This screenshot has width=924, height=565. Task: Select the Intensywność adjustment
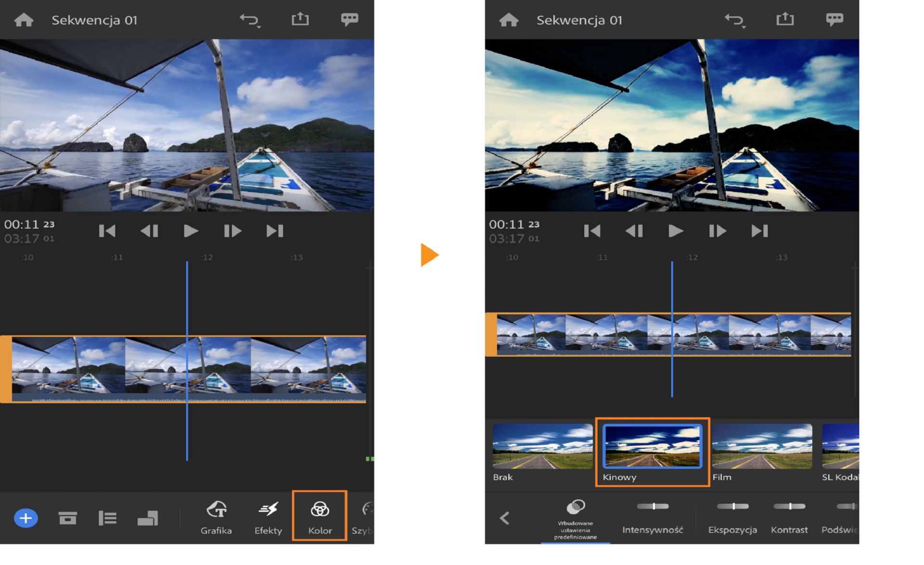click(653, 518)
